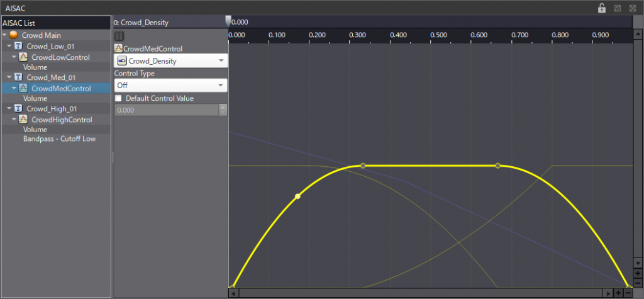644x299 pixels.
Task: Click the grid table icon below Crowd_Density header
Action: (118, 37)
